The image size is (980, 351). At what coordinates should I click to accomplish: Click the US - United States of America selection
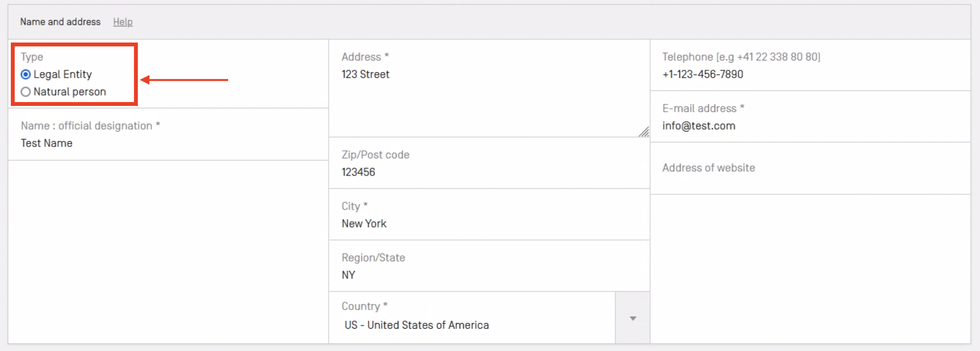pyautogui.click(x=416, y=325)
